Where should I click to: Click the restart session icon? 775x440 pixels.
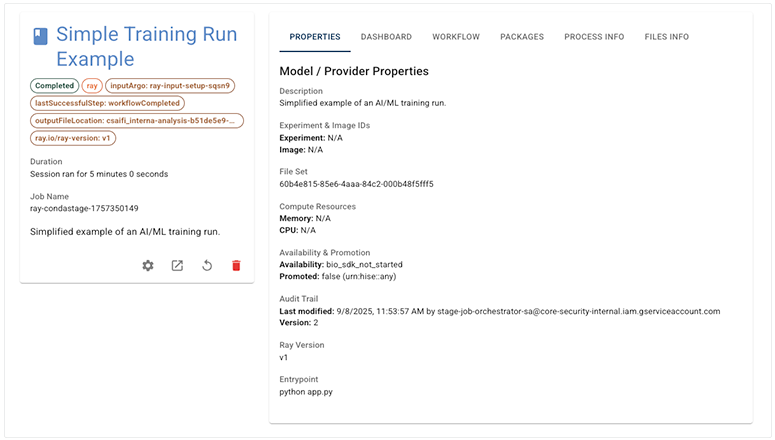[207, 265]
